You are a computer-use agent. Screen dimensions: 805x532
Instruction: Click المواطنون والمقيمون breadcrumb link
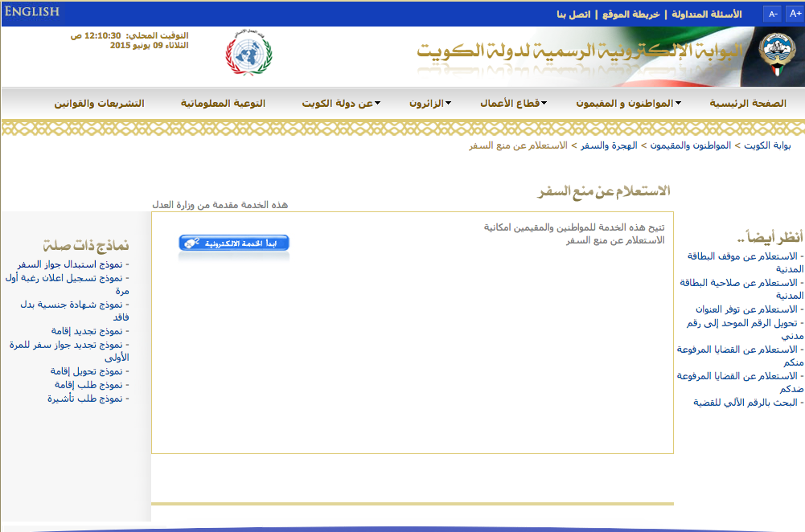point(691,145)
